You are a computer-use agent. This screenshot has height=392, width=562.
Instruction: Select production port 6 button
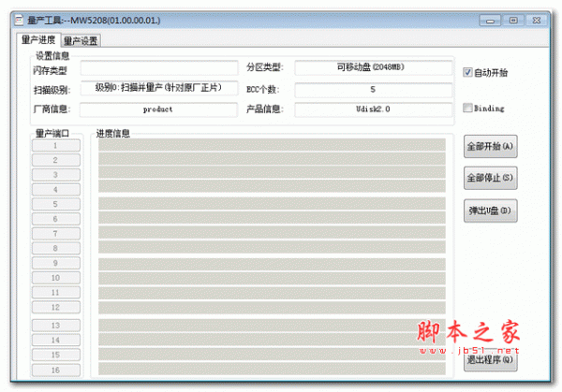[x=56, y=219]
